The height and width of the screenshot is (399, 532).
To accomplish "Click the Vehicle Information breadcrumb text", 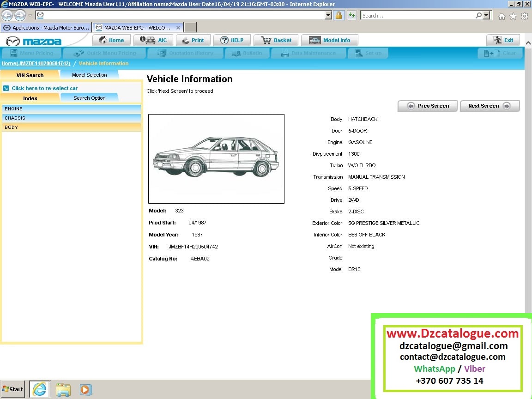I will pos(103,63).
